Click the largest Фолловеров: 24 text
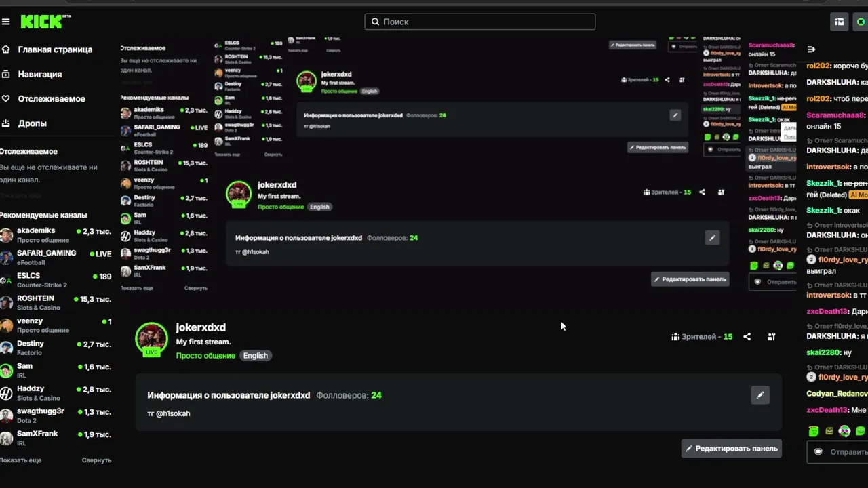This screenshot has height=488, width=868. point(349,395)
